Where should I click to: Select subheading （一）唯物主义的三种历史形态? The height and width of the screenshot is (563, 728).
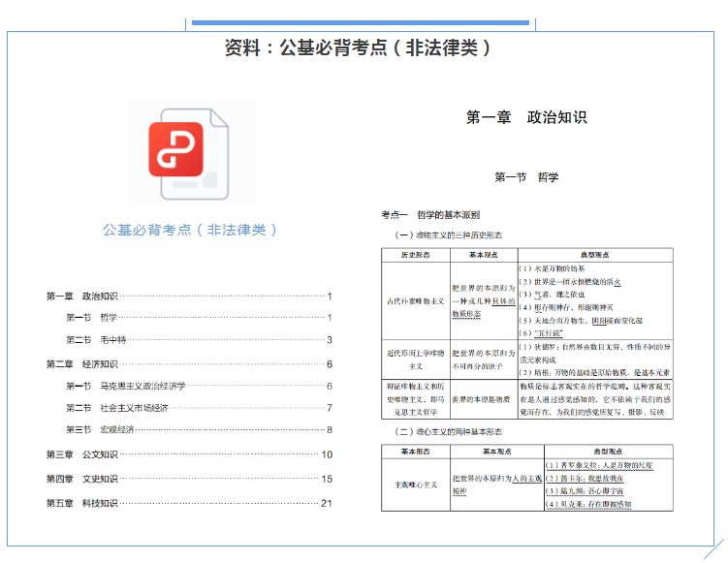(449, 235)
